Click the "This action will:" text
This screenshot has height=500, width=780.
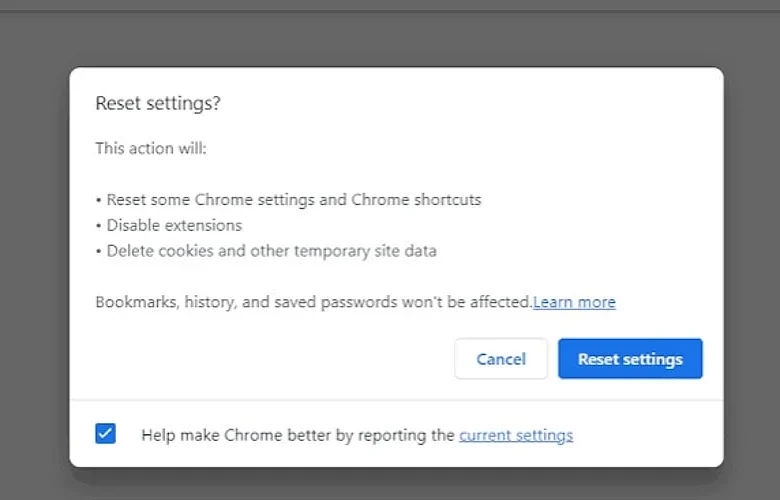151,148
